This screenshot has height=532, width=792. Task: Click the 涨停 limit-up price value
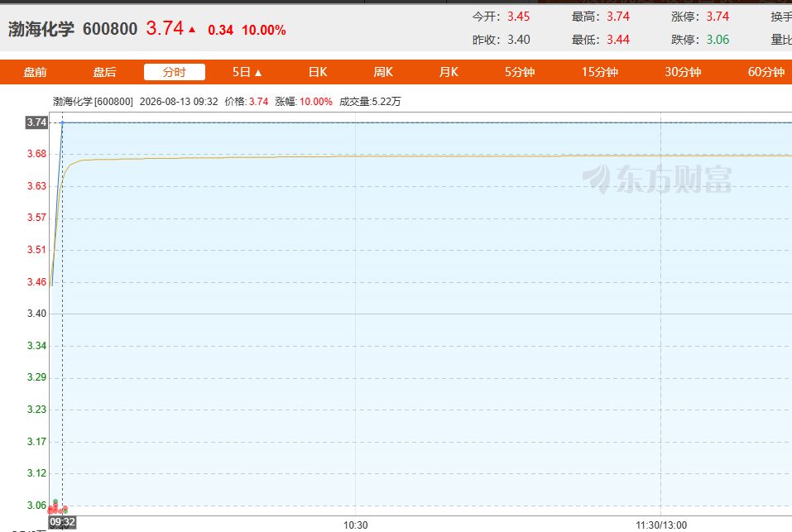[718, 17]
